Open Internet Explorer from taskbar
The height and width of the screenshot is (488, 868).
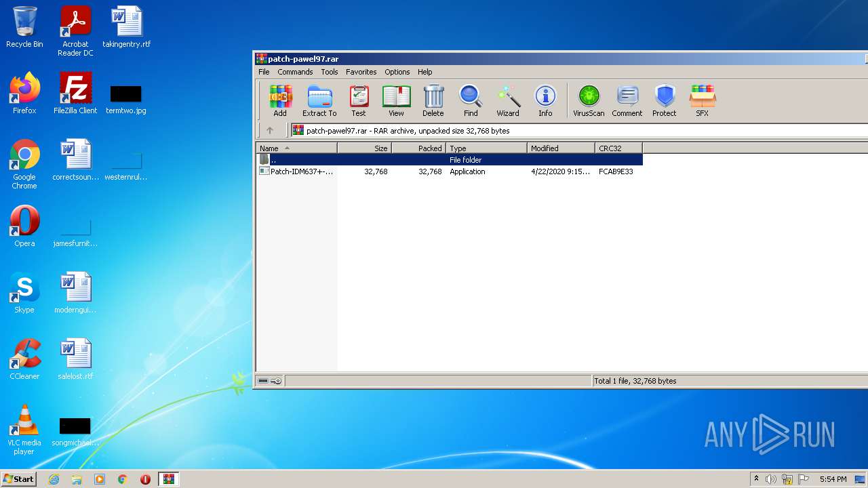coord(54,479)
